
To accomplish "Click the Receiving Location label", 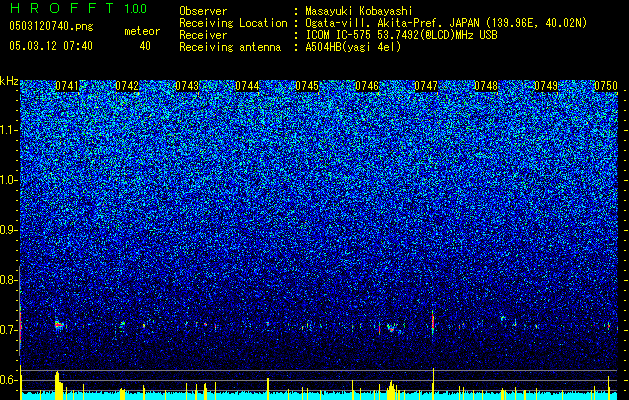I will [233, 23].
